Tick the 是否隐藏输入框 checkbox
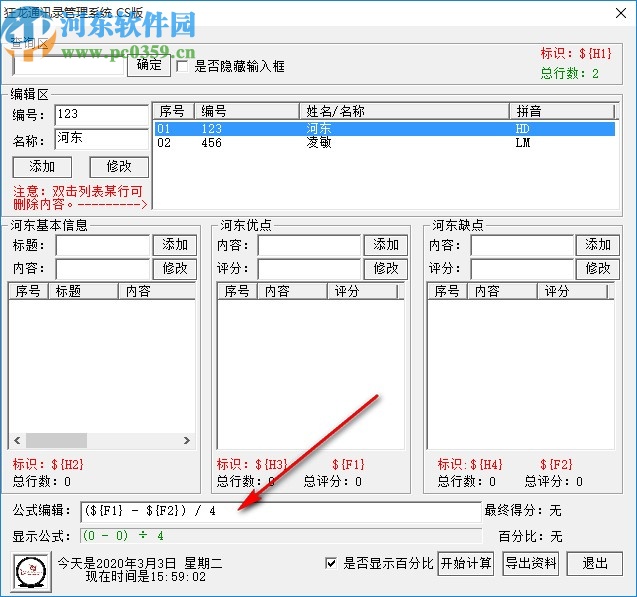This screenshot has height=597, width=637. pyautogui.click(x=182, y=66)
